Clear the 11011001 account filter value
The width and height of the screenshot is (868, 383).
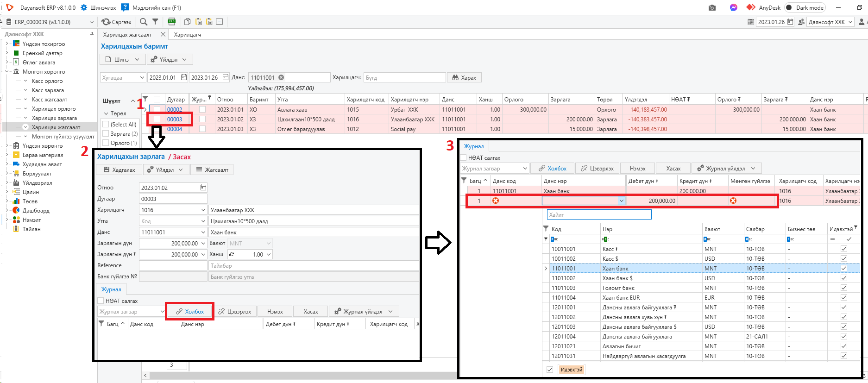tap(281, 77)
